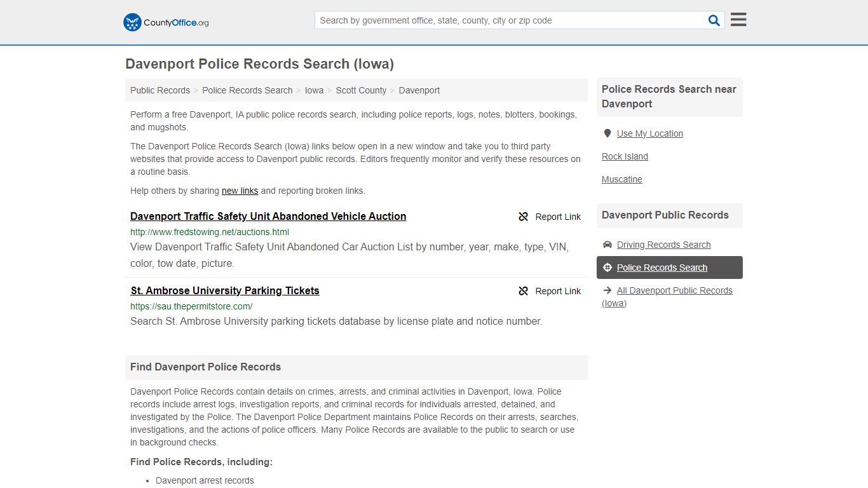The image size is (868, 488).
Task: Click Davenport Public Records sidebar heading
Action: tap(665, 215)
